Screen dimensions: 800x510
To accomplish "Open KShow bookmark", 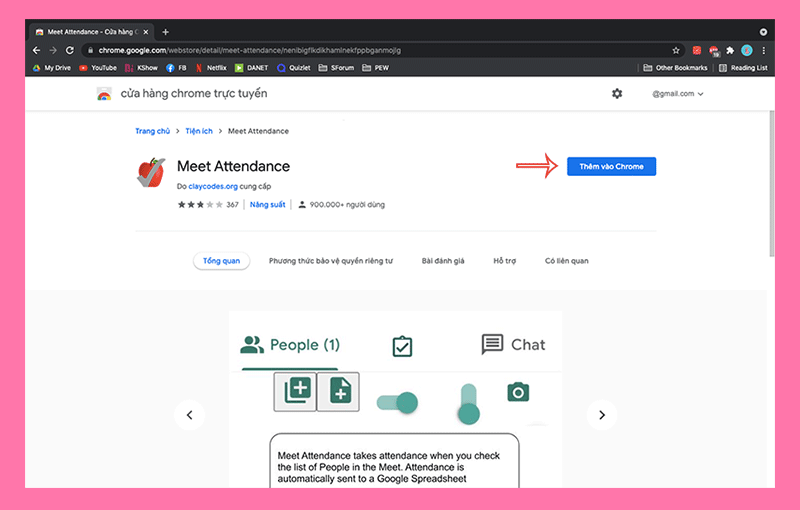I will (x=141, y=68).
